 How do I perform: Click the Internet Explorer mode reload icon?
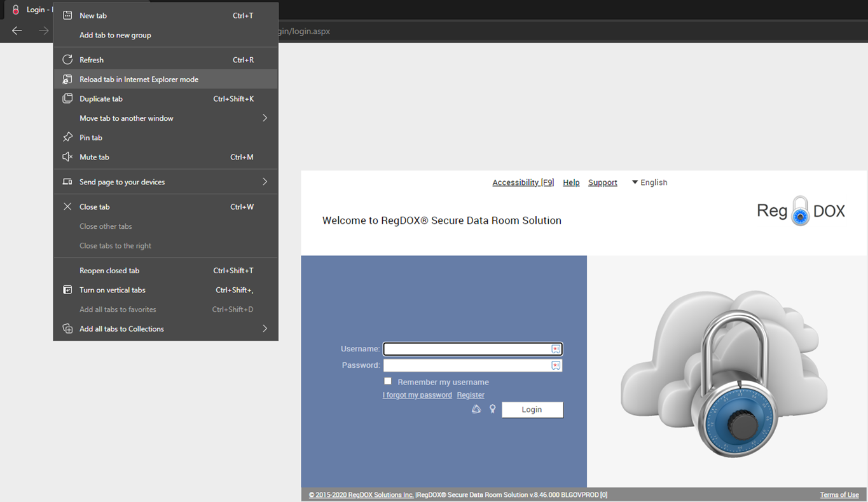click(x=67, y=79)
